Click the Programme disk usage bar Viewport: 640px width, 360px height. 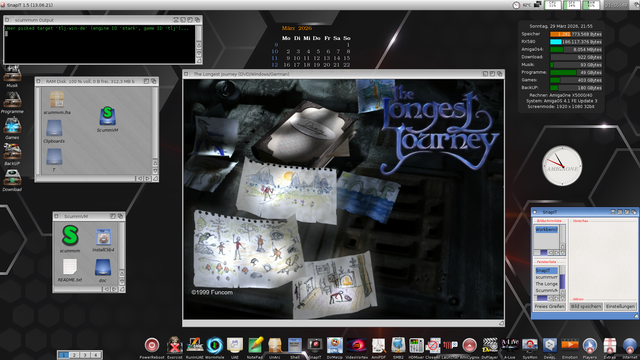point(576,72)
